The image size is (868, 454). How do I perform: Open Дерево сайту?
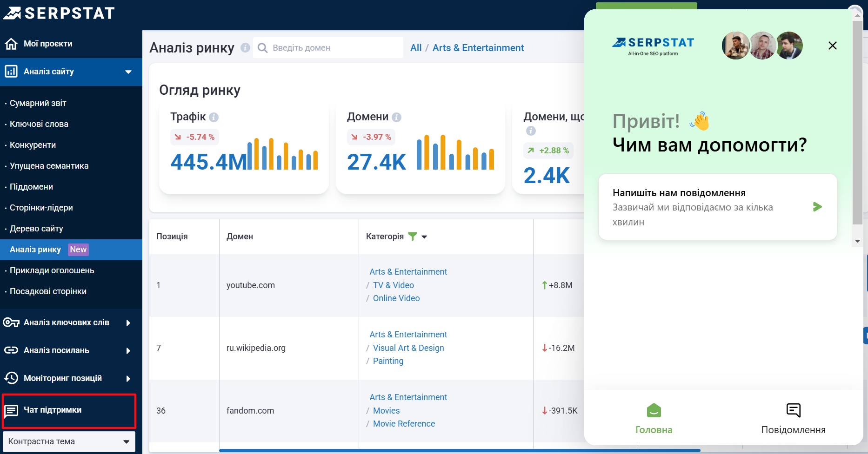pos(36,229)
